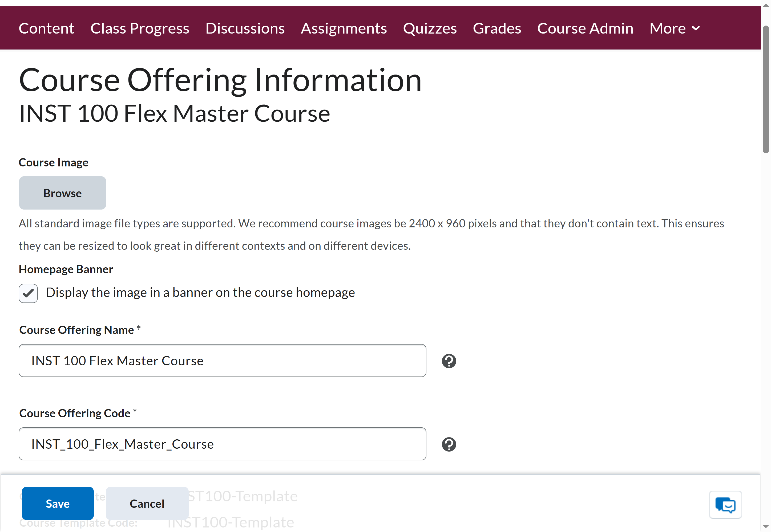Open the Content nav item
Viewport: 771px width, 532px height.
46,28
